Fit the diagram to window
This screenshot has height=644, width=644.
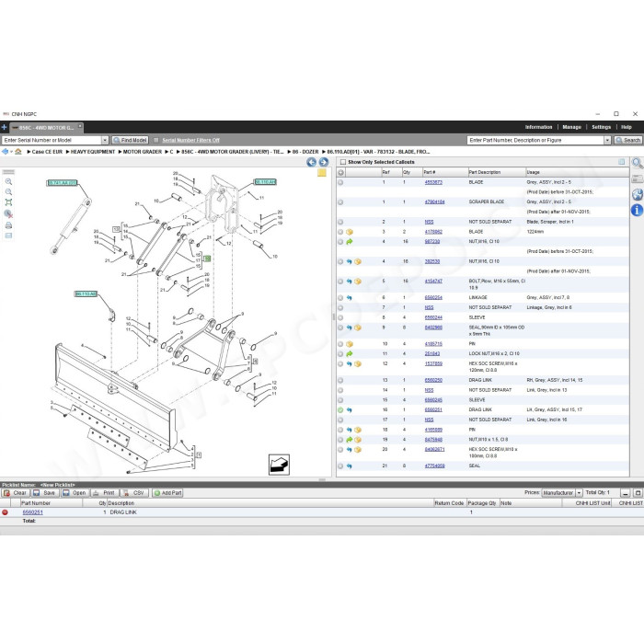[x=8, y=202]
